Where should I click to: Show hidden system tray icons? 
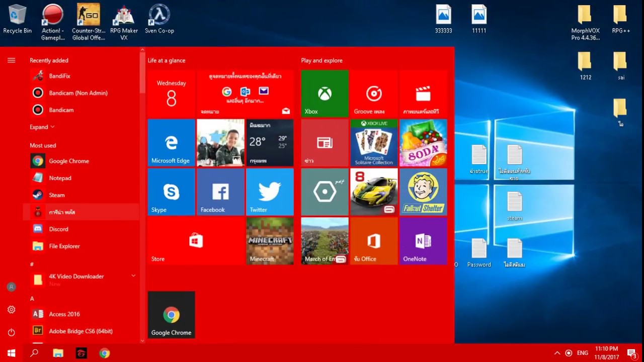tap(557, 353)
